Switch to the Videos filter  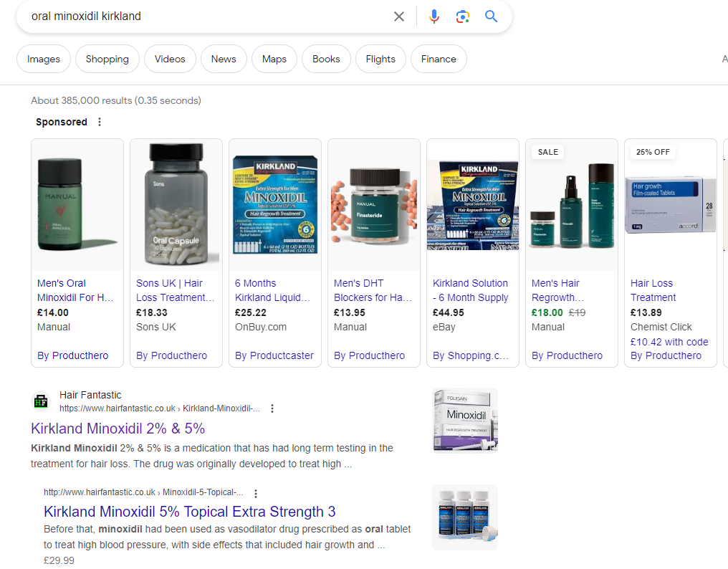pyautogui.click(x=170, y=59)
